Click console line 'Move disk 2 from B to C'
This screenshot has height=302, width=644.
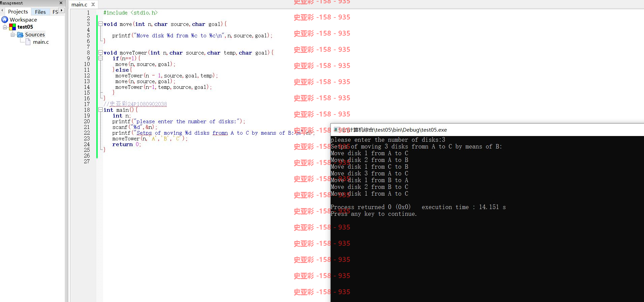[x=369, y=187]
